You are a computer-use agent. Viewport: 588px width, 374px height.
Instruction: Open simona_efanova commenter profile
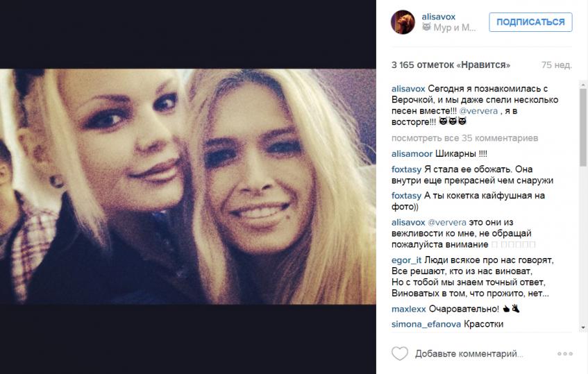point(426,324)
